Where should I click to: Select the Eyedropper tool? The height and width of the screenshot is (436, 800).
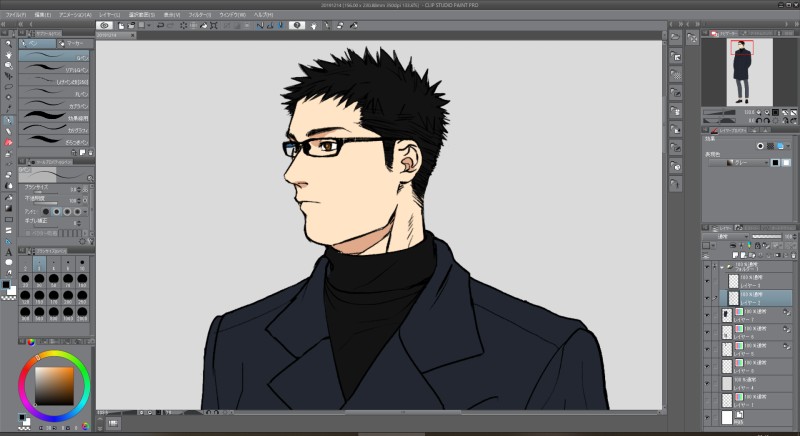pos(8,109)
